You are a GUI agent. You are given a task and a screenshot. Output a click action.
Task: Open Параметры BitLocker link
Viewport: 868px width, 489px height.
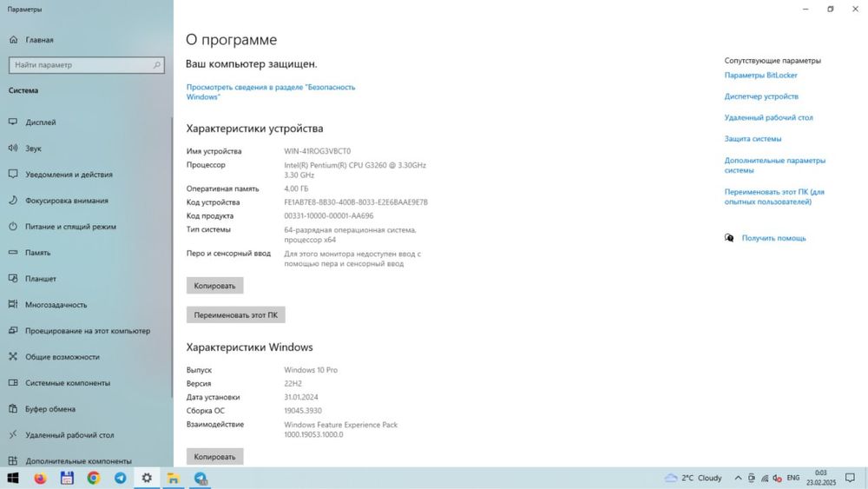tap(761, 76)
